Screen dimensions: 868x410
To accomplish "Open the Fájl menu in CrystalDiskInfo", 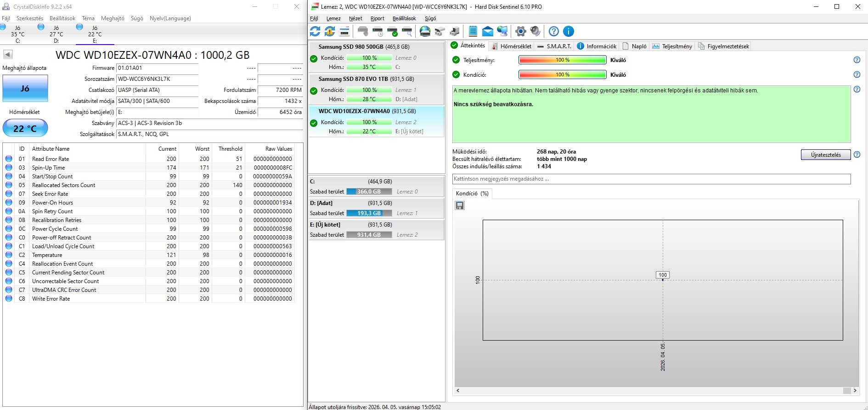I will point(6,18).
